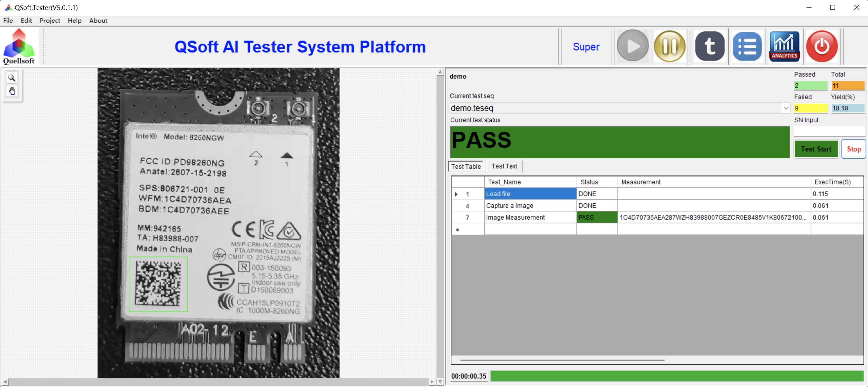Open the Analytics chart icon
The width and height of the screenshot is (868, 387).
click(x=784, y=46)
